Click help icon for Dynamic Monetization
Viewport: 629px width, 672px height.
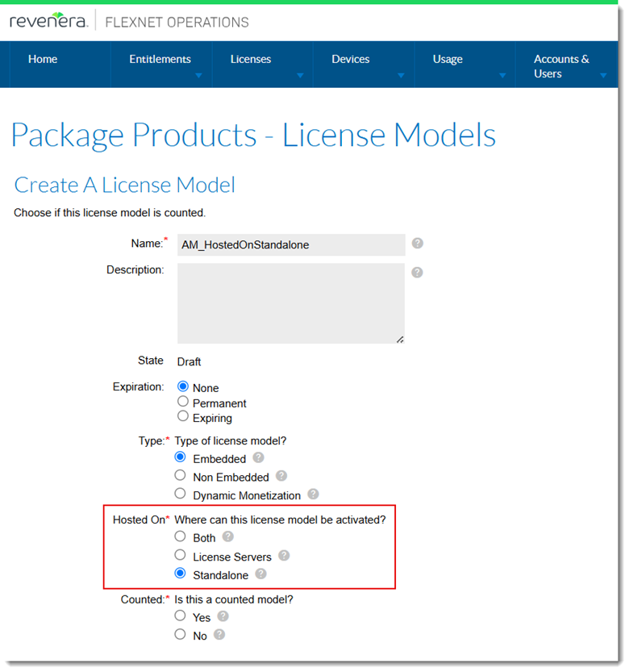point(313,495)
